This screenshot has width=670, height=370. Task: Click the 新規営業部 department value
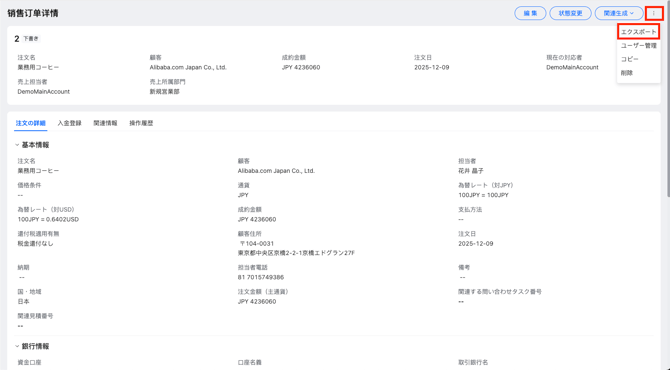tap(165, 92)
